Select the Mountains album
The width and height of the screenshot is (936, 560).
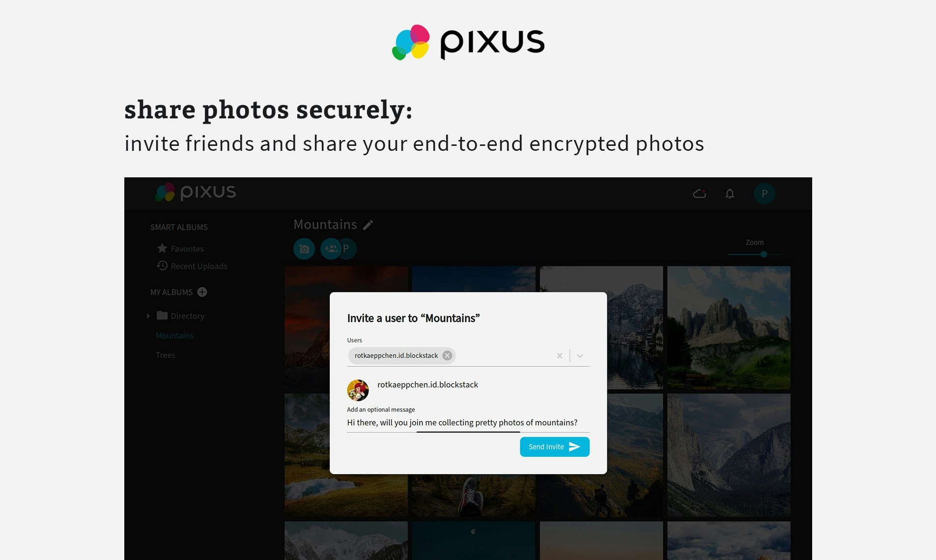[174, 335]
